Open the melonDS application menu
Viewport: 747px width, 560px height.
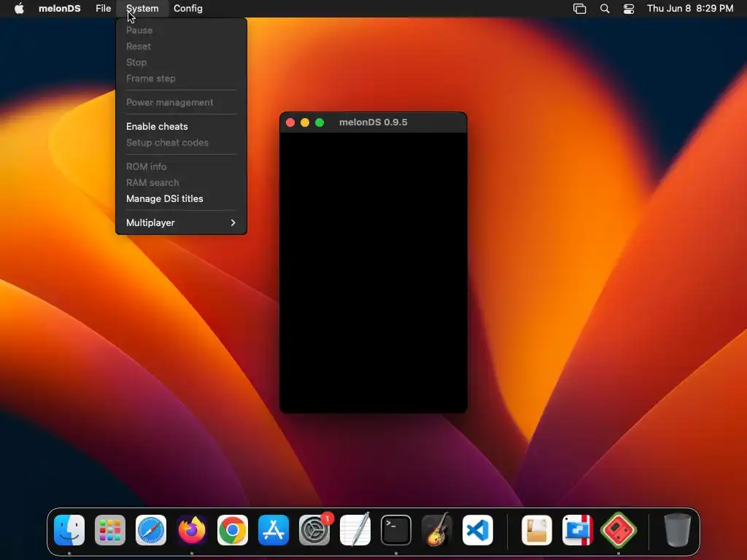[x=60, y=9]
